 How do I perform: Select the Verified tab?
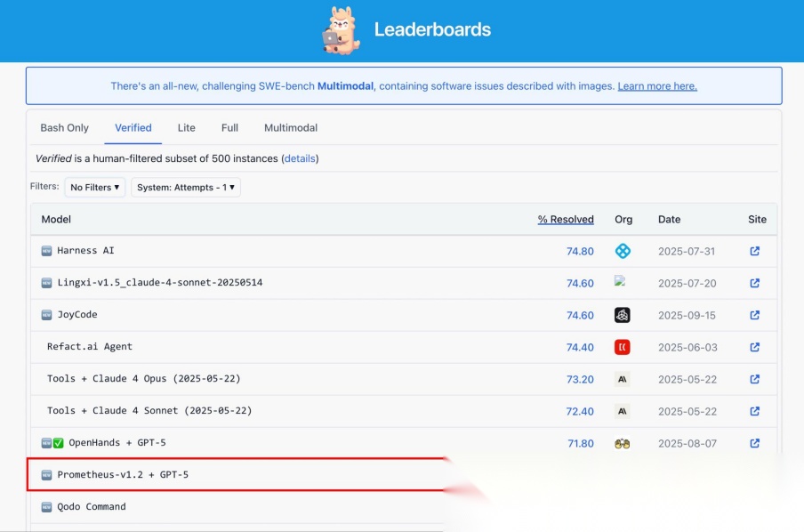(x=133, y=128)
